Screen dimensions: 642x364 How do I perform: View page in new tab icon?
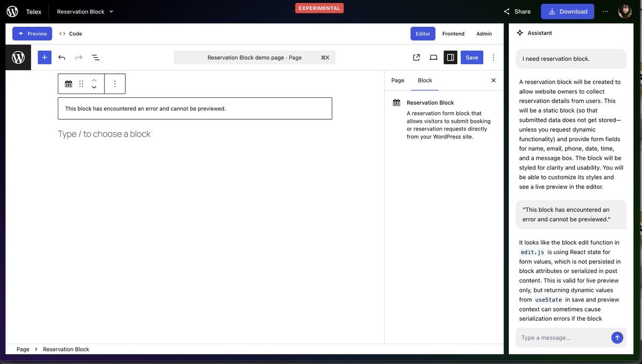[416, 57]
